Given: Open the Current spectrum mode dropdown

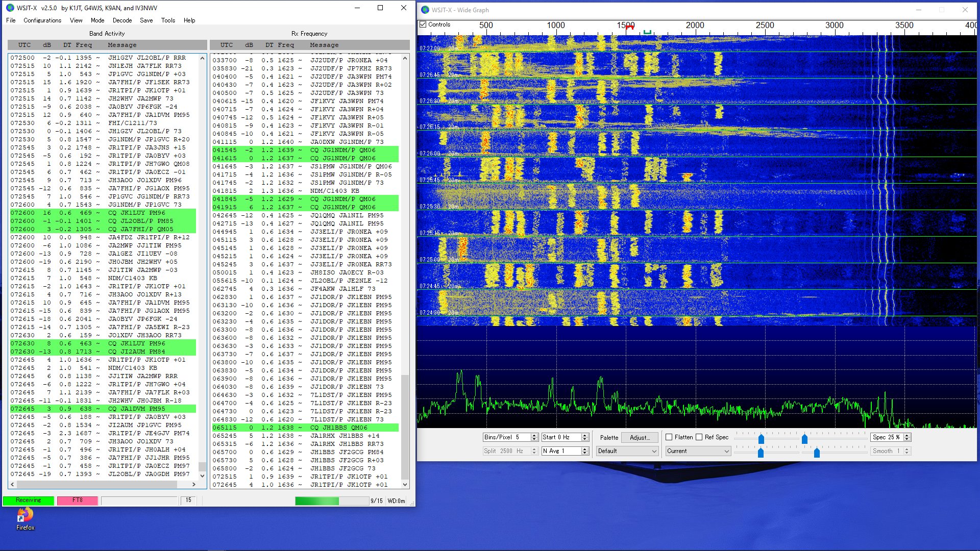Looking at the screenshot, I should (x=698, y=451).
